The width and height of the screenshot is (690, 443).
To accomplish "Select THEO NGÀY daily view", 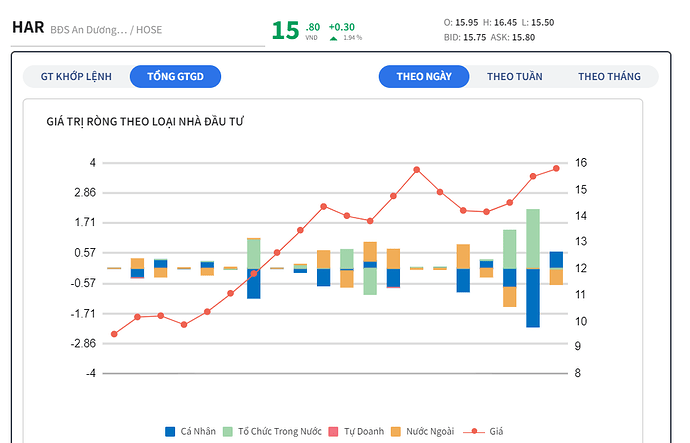I will (x=424, y=76).
